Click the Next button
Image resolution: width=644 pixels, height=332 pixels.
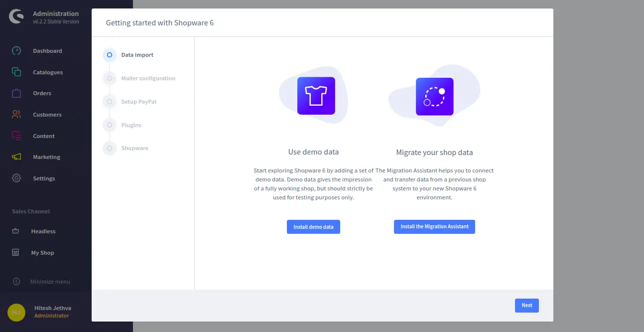527,306
